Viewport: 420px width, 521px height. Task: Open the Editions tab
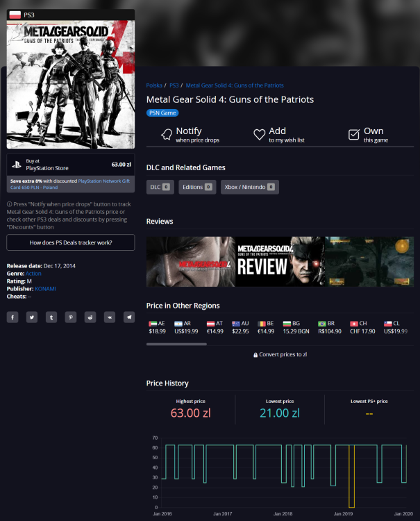(197, 187)
